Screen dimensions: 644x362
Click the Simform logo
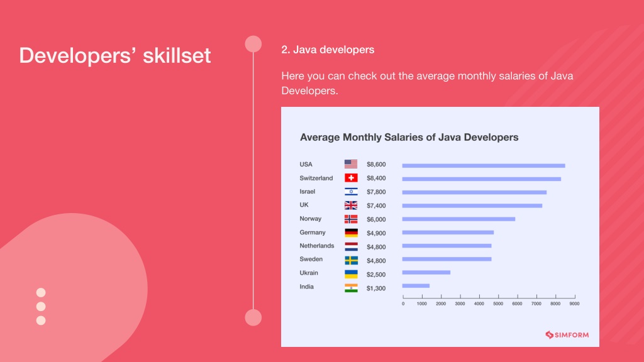pyautogui.click(x=567, y=335)
